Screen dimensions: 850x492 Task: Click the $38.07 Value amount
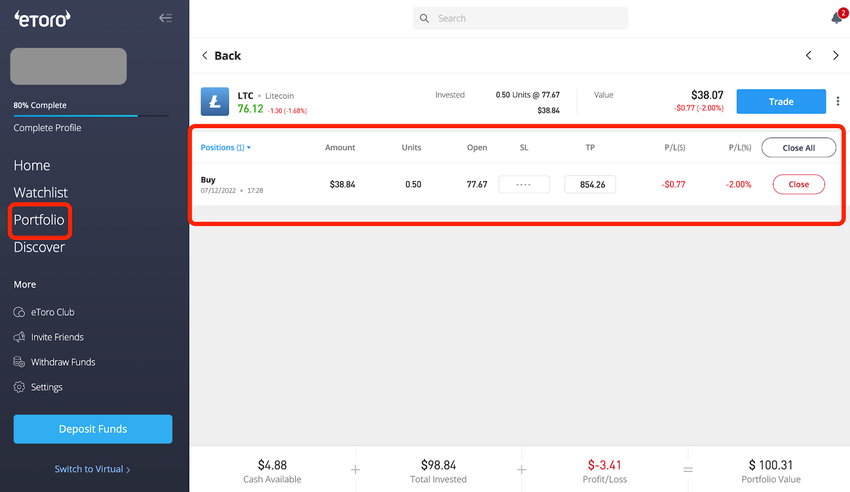click(x=707, y=95)
